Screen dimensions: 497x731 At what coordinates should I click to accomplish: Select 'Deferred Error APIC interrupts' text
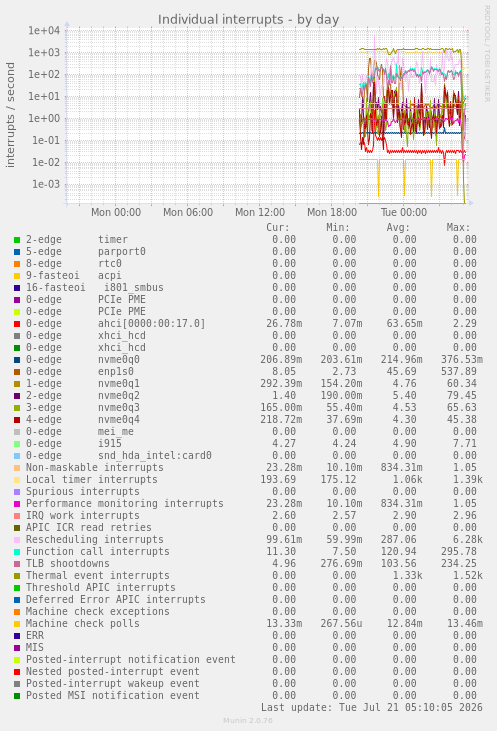pyautogui.click(x=116, y=600)
